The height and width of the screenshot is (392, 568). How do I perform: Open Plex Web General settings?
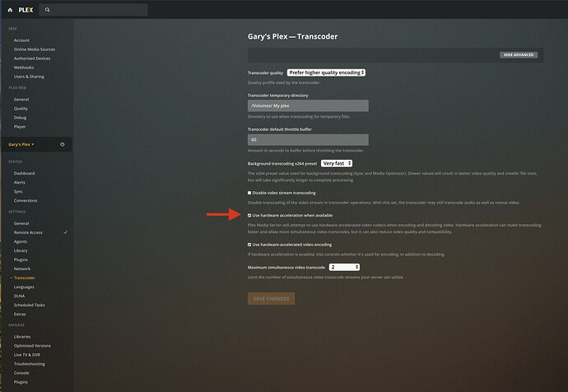pos(21,100)
